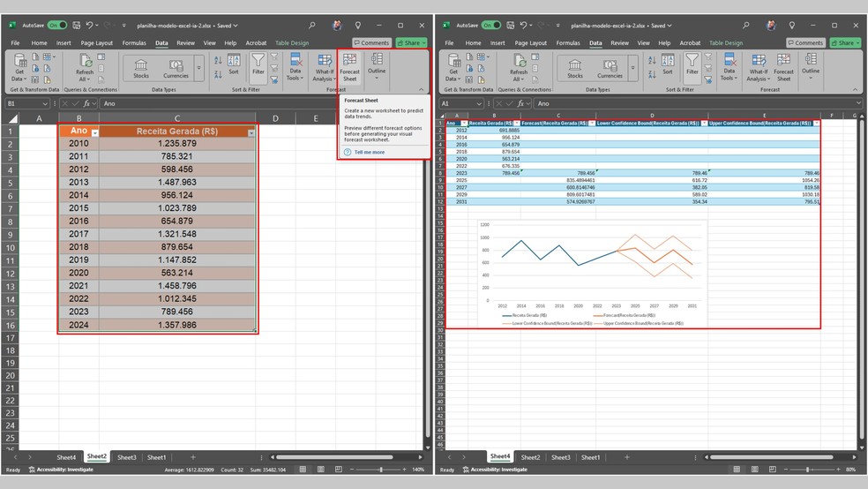868x489 pixels.
Task: Click the lightbulb icon in left title bar
Action: (358, 26)
